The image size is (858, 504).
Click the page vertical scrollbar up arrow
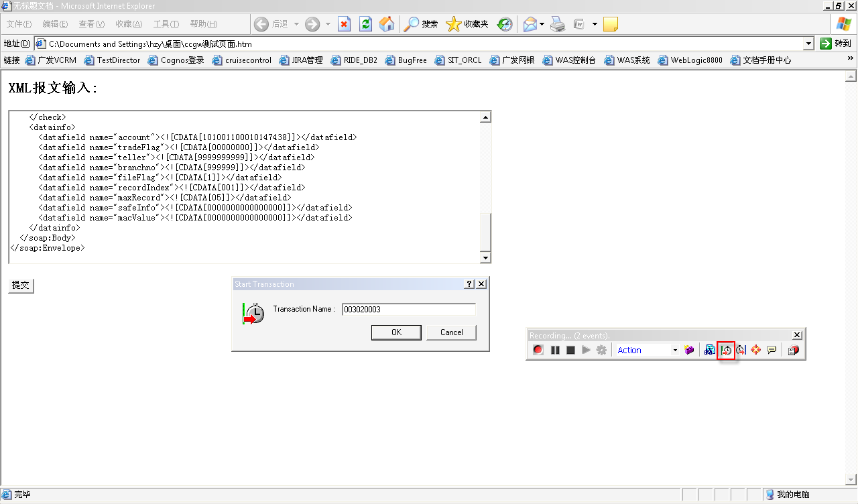(852, 76)
